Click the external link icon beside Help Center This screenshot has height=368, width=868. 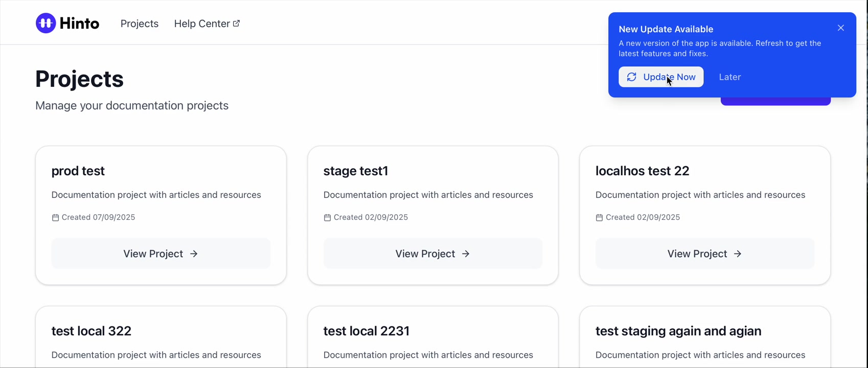pos(236,24)
